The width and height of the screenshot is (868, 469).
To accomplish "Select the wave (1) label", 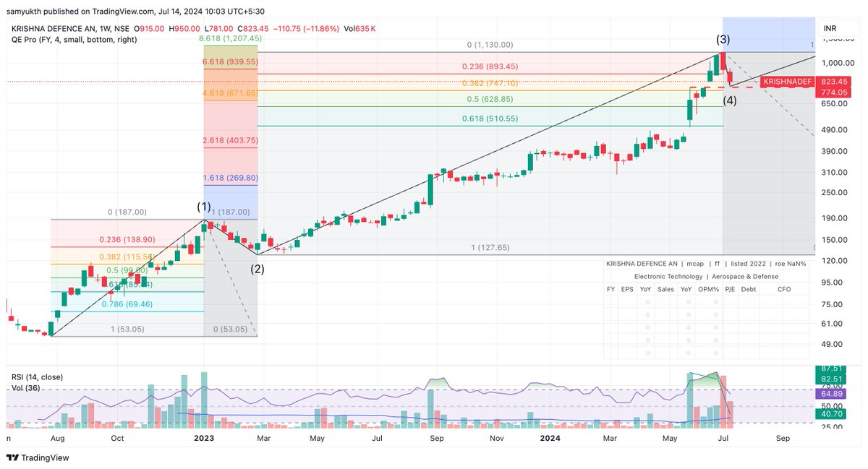I will tap(205, 207).
